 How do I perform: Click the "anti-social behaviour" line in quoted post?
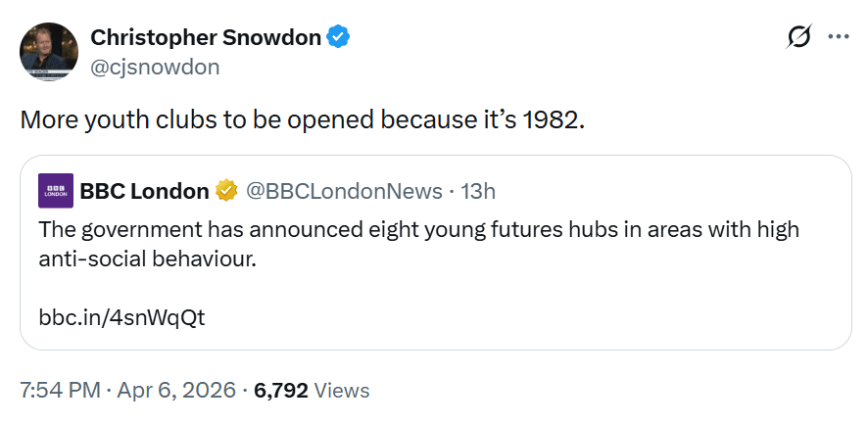point(147,261)
